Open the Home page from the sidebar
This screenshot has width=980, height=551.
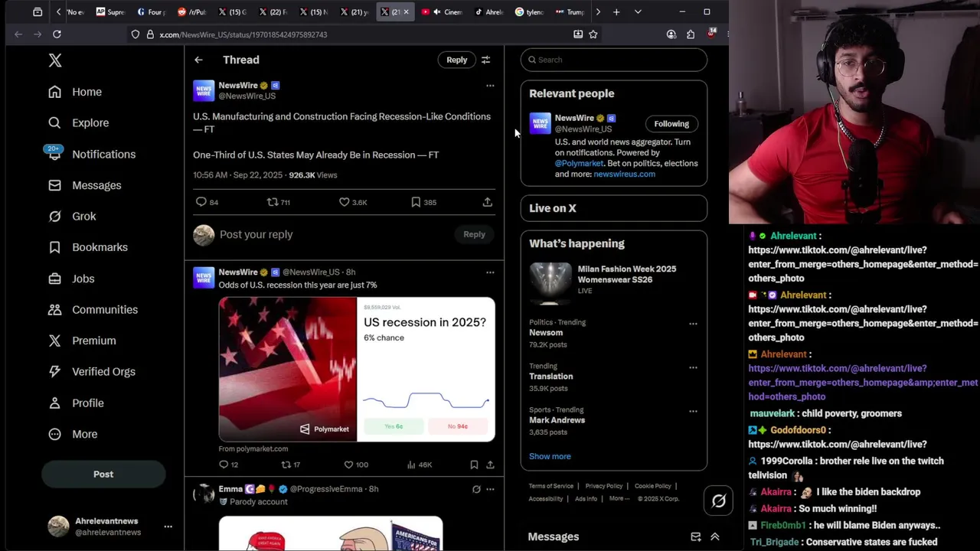click(x=75, y=92)
